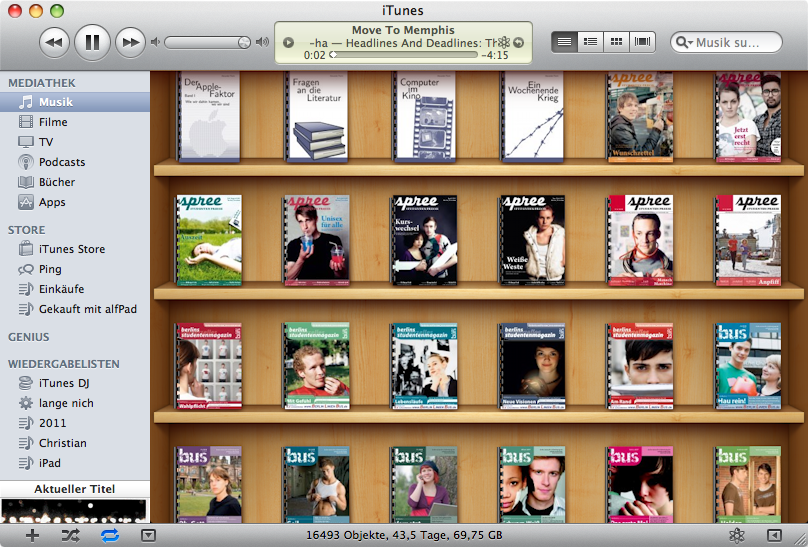Viewport: 808px width, 547px height.
Task: Click the low-volume speaker icon
Action: (155, 42)
